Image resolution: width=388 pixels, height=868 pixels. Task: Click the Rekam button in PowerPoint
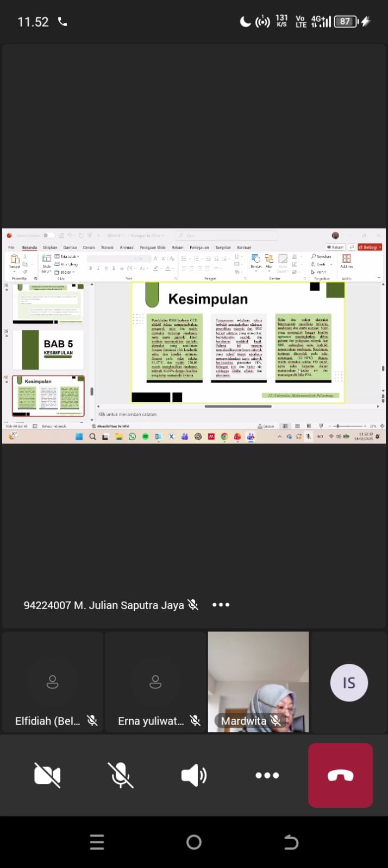335,247
